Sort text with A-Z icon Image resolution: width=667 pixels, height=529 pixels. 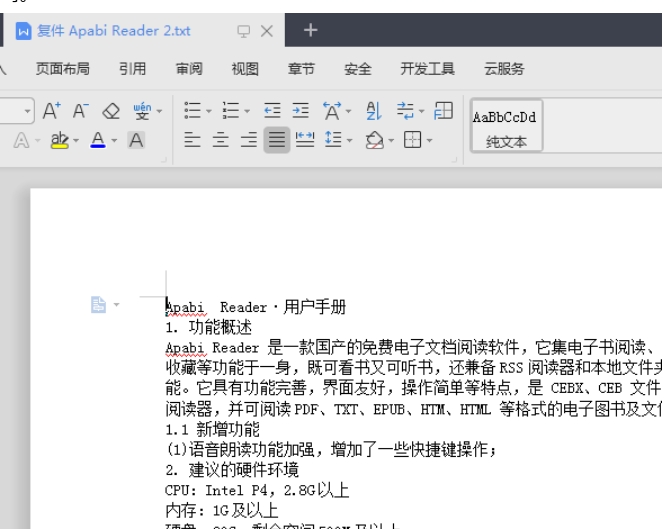[x=374, y=111]
